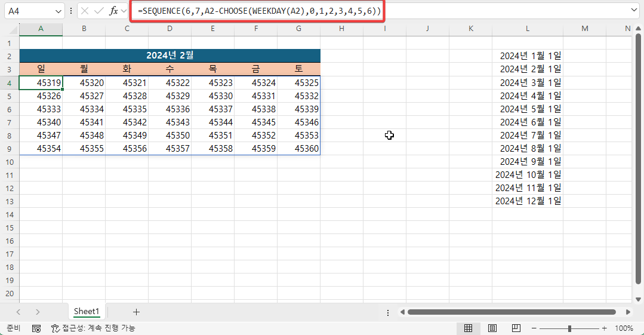Viewport: 644px width, 335px height.
Task: Click the horizontal scrollbar thumb
Action: [511, 312]
